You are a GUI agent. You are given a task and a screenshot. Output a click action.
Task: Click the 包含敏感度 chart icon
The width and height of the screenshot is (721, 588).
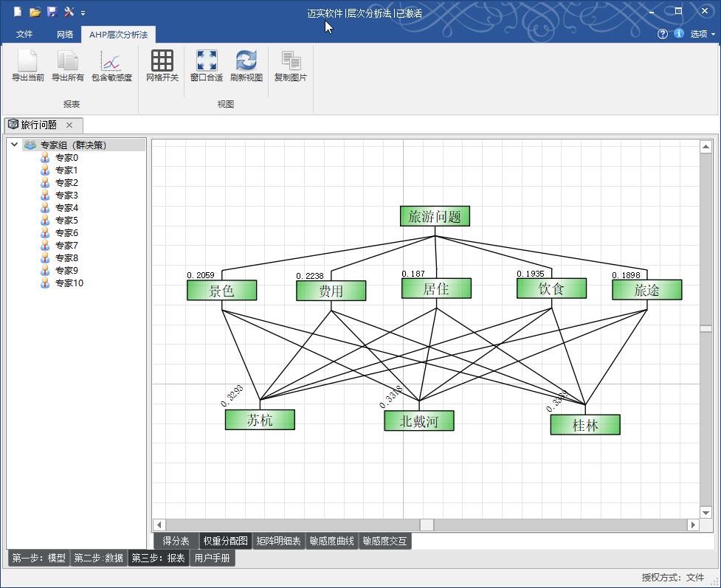point(111,65)
